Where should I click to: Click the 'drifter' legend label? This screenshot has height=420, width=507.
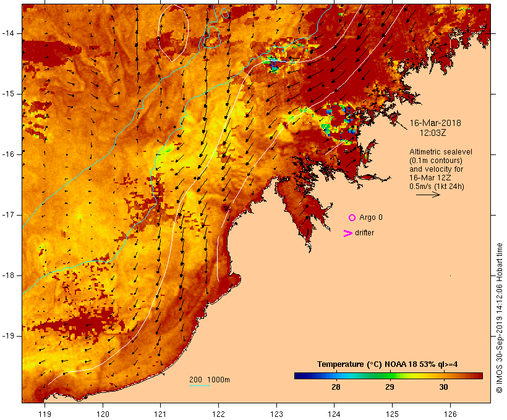[x=364, y=233]
